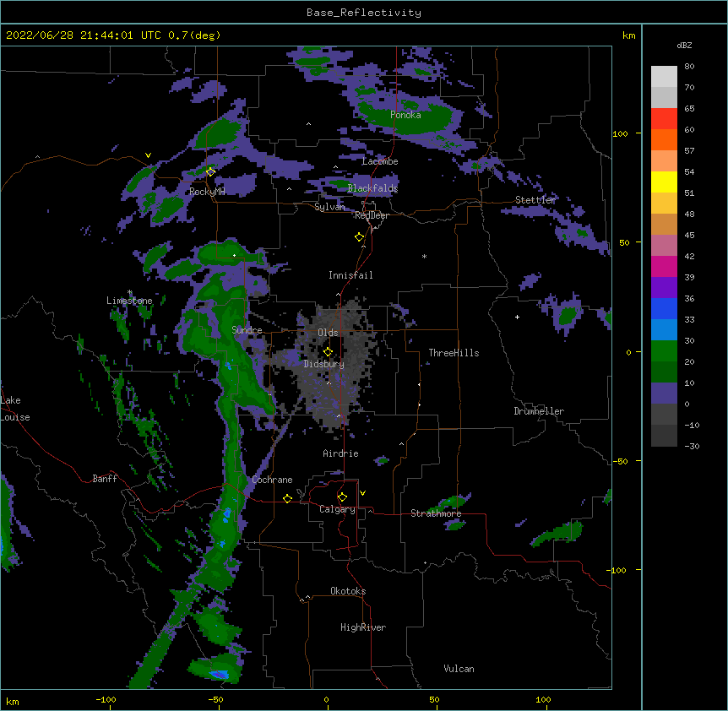This screenshot has width=728, height=711.
Task: Click the RockyMH label
Action: [207, 192]
